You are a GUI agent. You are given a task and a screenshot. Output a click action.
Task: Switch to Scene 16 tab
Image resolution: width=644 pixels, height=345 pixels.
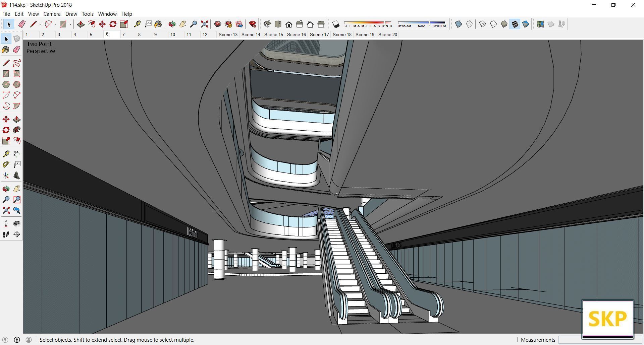pos(296,34)
